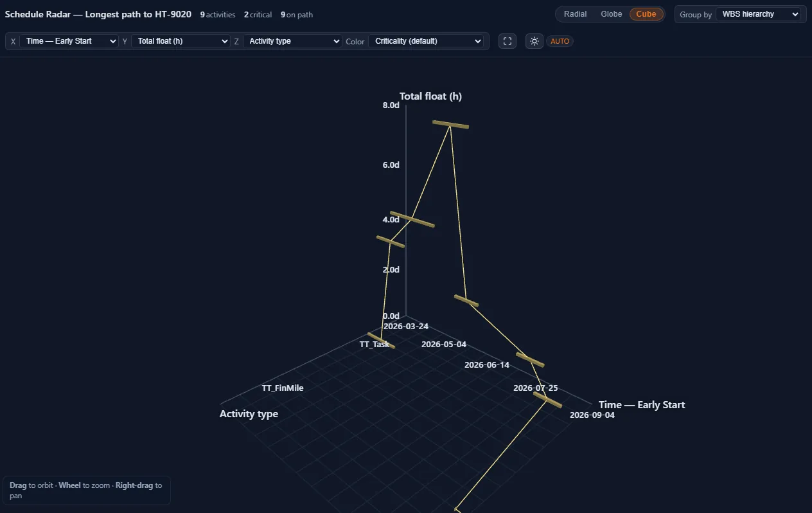Click the 2026-06-14 date label
Image resolution: width=812 pixels, height=513 pixels.
[x=487, y=365]
